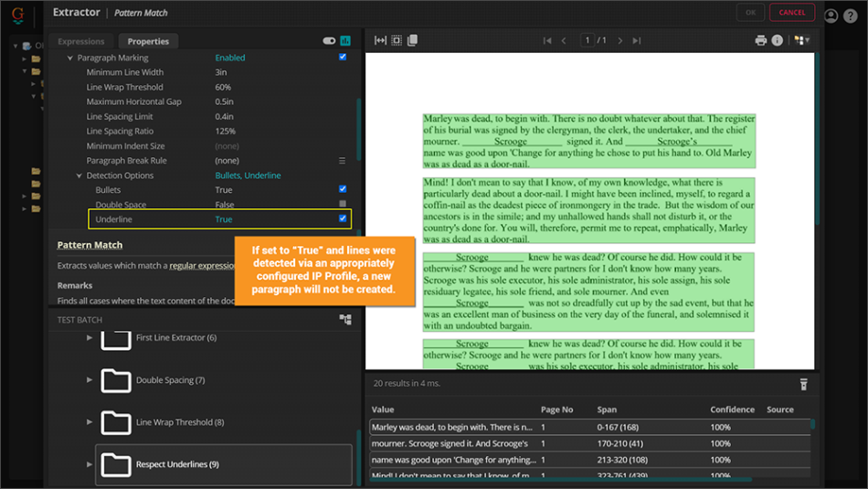868x489 pixels.
Task: Go to previous page in document viewer
Action: 564,40
